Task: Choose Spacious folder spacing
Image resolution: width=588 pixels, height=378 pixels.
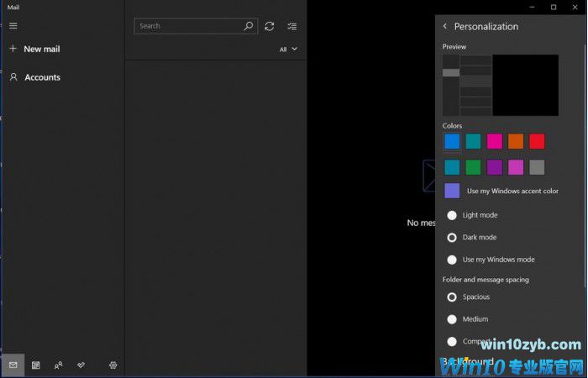Action: 452,297
